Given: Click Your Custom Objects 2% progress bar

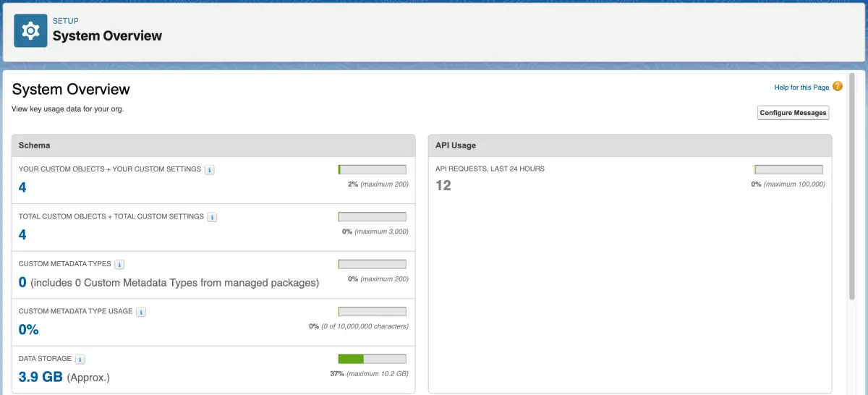Looking at the screenshot, I should (372, 169).
